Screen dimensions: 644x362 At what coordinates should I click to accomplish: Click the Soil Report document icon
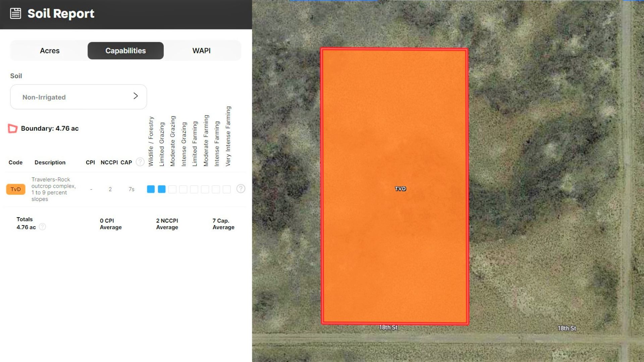point(15,14)
